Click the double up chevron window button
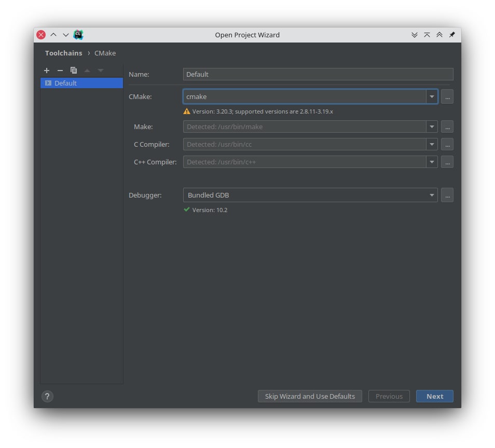 click(x=439, y=35)
